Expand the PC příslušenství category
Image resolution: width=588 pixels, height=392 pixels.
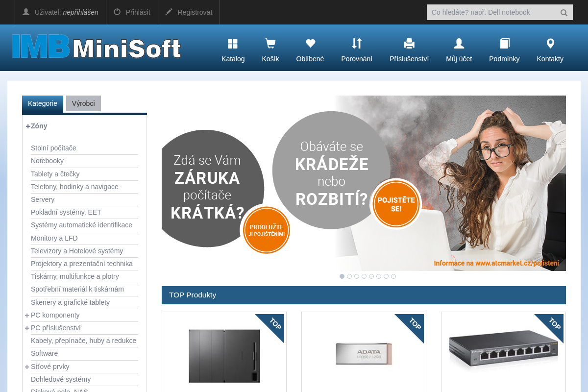click(27, 328)
